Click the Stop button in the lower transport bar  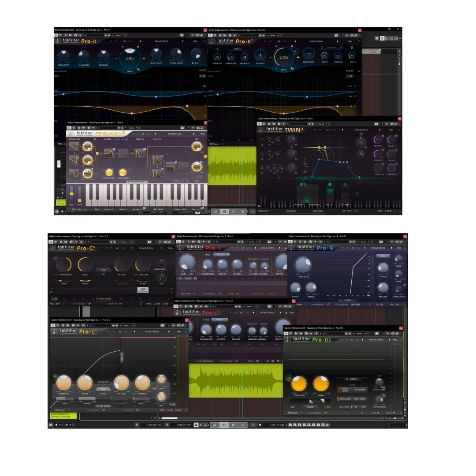[x=224, y=425]
